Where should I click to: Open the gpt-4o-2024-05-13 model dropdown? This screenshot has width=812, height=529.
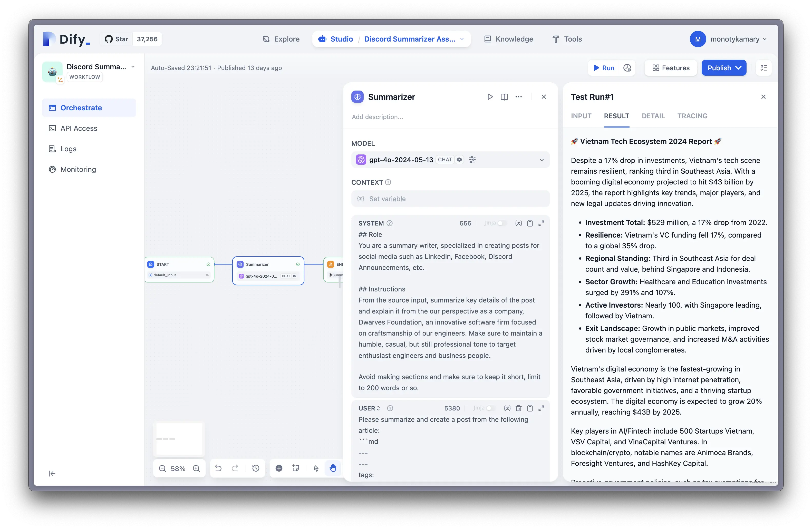[x=450, y=160]
